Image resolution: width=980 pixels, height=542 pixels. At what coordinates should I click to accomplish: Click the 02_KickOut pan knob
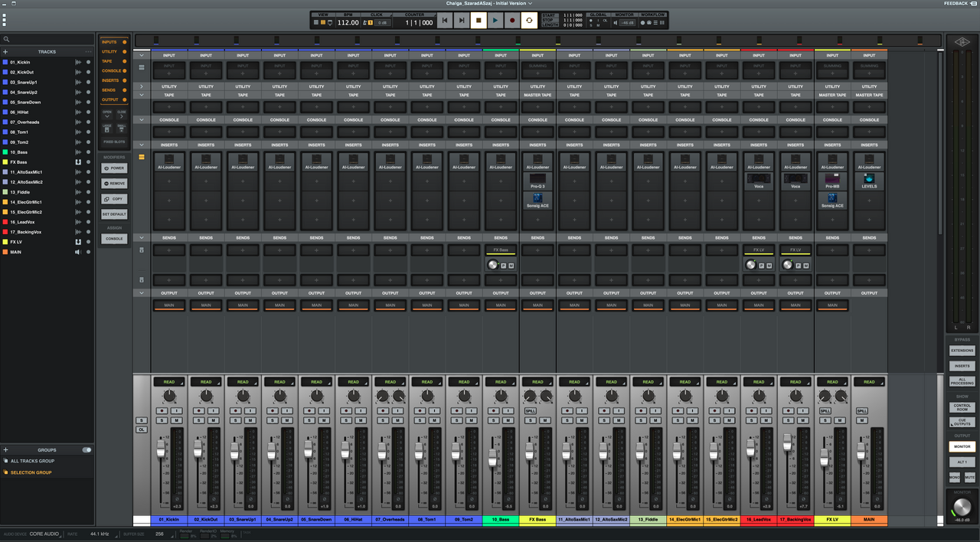click(206, 396)
